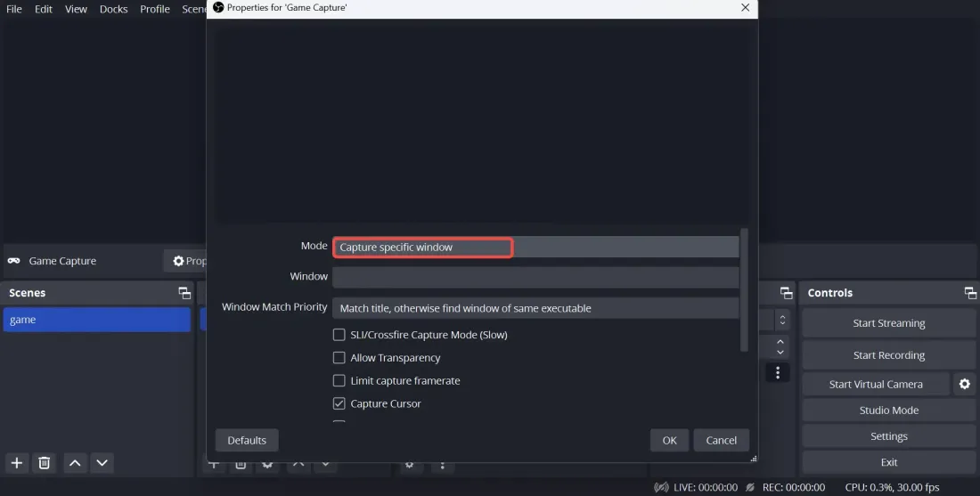Click the 'REC: 00:00:00' status text
Image resolution: width=980 pixels, height=496 pixels.
(x=793, y=488)
